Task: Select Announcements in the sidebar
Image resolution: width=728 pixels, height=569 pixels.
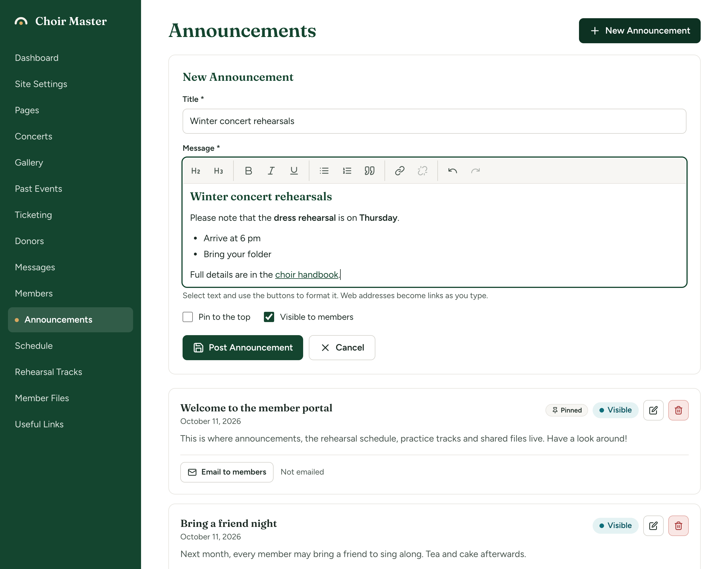Action: [70, 319]
